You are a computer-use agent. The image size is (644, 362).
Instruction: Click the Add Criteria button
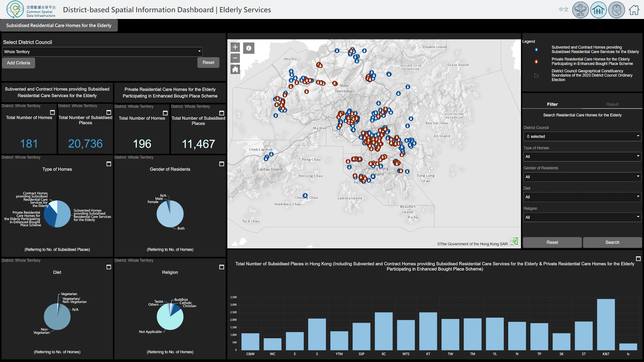18,63
